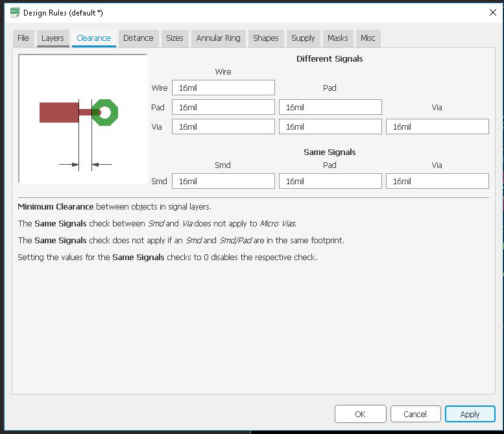Click the note about same footprint
The height and width of the screenshot is (434, 504).
[x=181, y=241]
